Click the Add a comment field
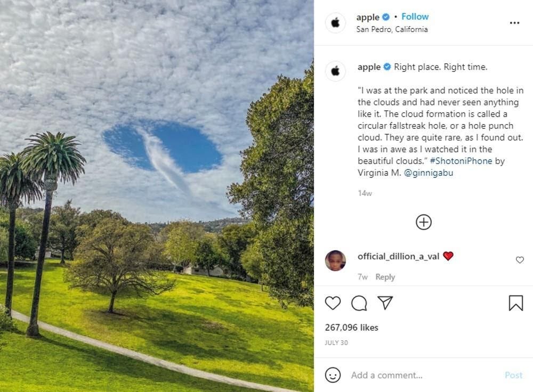This screenshot has height=392, width=533. click(423, 375)
